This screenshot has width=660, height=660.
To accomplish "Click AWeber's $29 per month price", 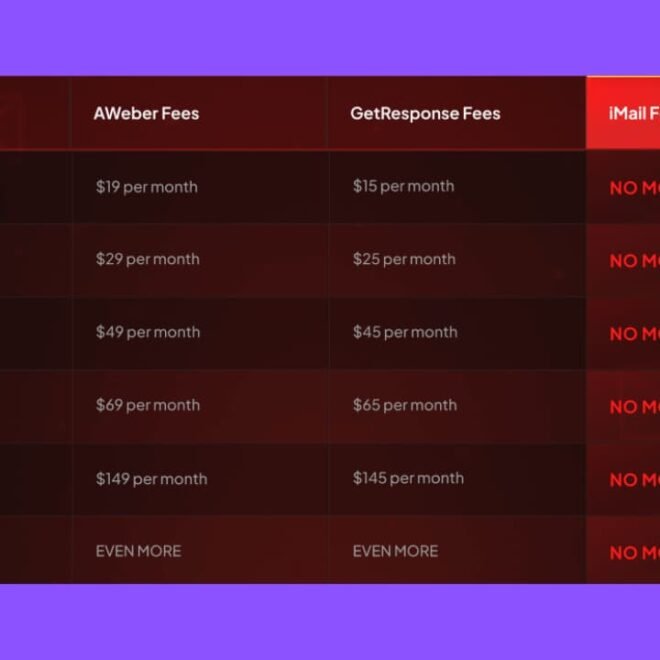I will pos(147,260).
